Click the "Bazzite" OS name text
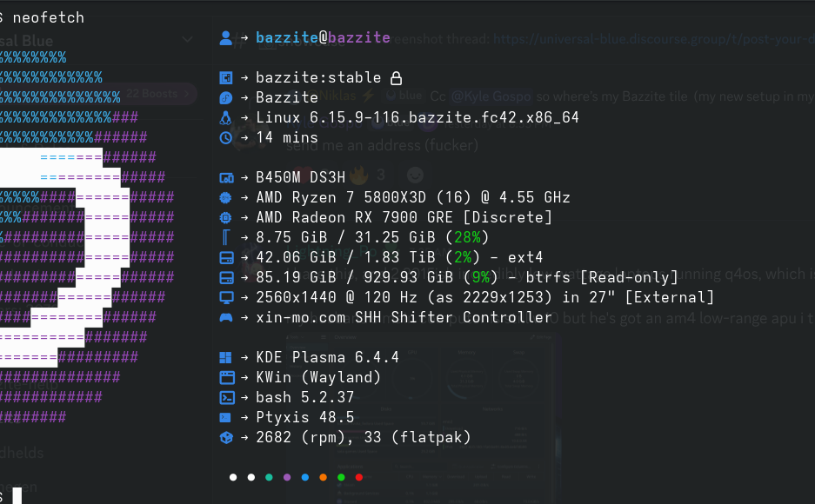 [x=287, y=97]
